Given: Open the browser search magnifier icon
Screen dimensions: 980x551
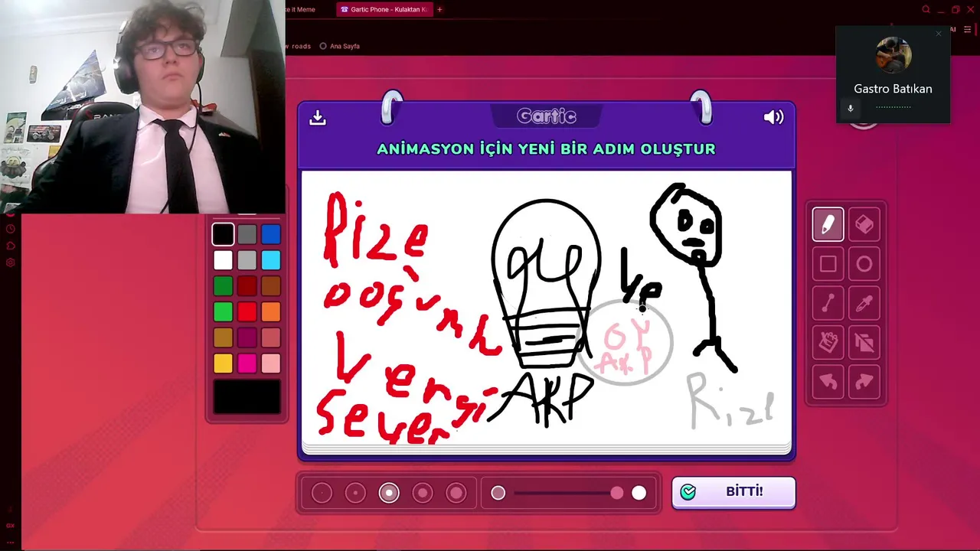Looking at the screenshot, I should pos(926,9).
